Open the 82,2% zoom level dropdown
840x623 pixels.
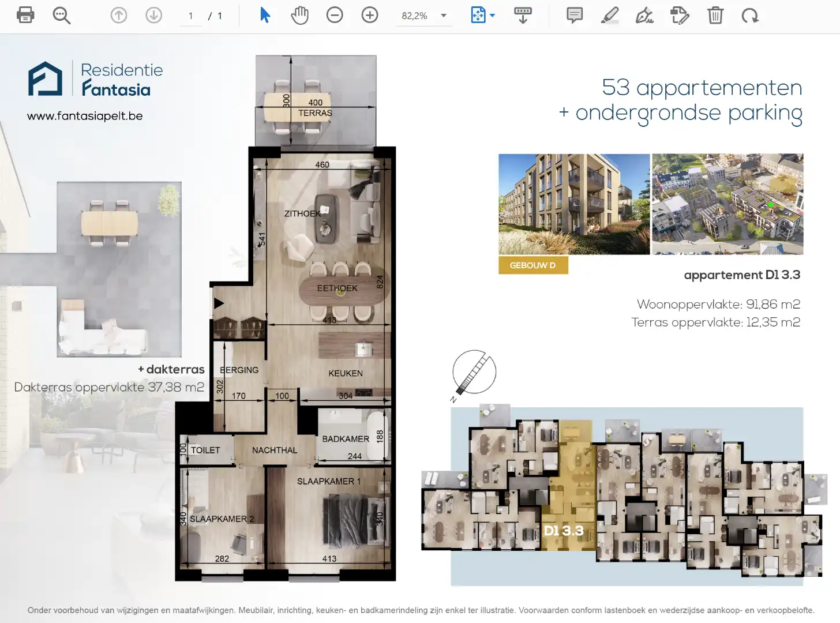click(x=443, y=16)
